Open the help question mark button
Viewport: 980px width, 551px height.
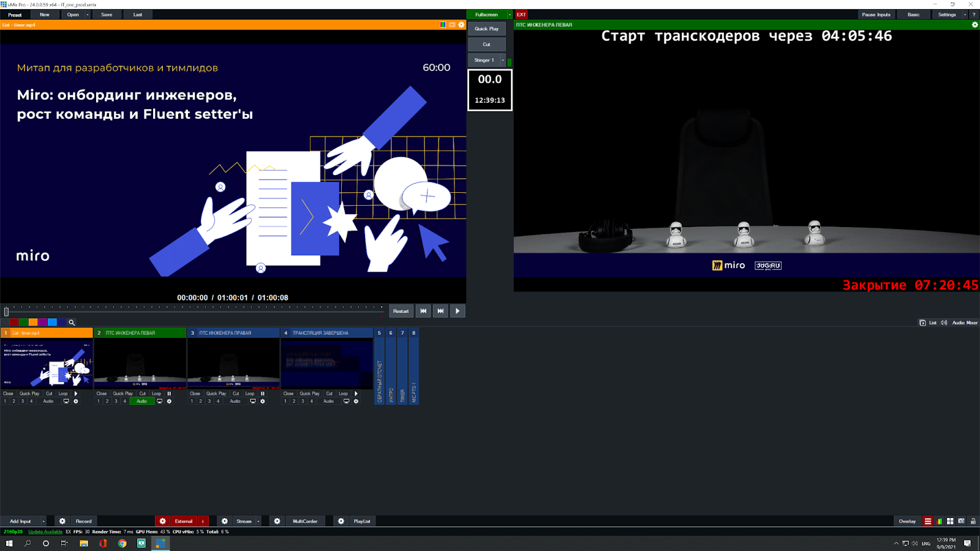click(x=974, y=14)
